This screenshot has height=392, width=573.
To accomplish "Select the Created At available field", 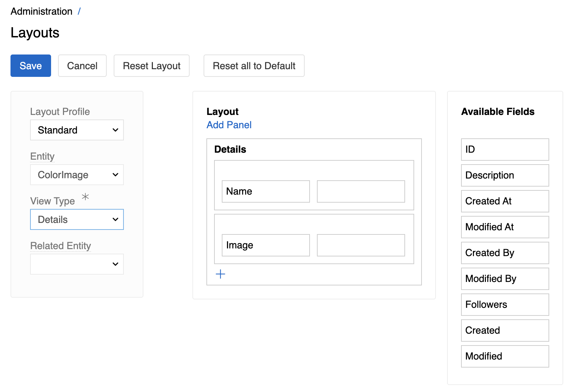I will tap(505, 201).
